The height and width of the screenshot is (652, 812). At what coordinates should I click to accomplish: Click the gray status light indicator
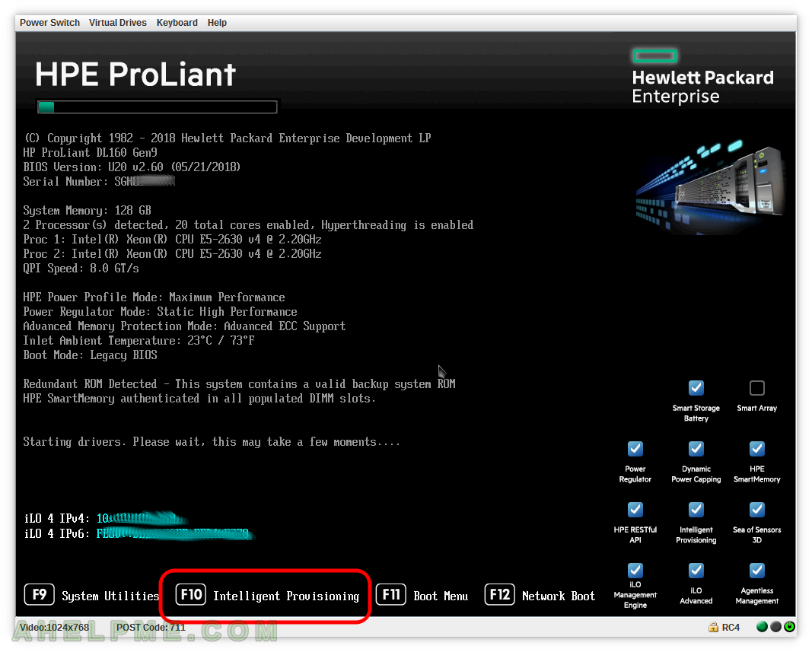(775, 627)
